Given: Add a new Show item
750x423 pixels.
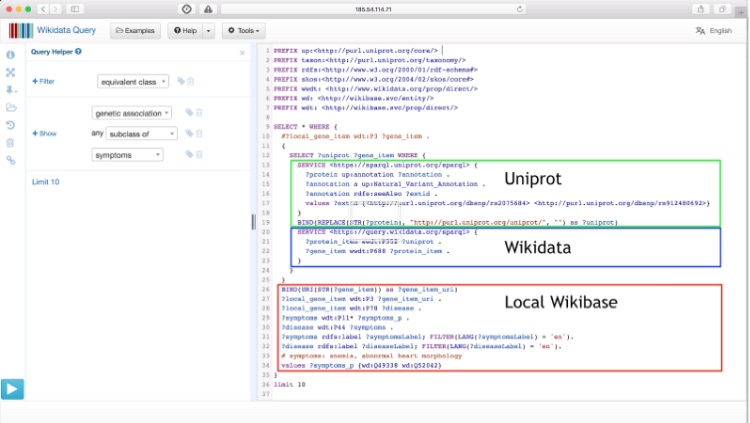Looking at the screenshot, I should 44,134.
